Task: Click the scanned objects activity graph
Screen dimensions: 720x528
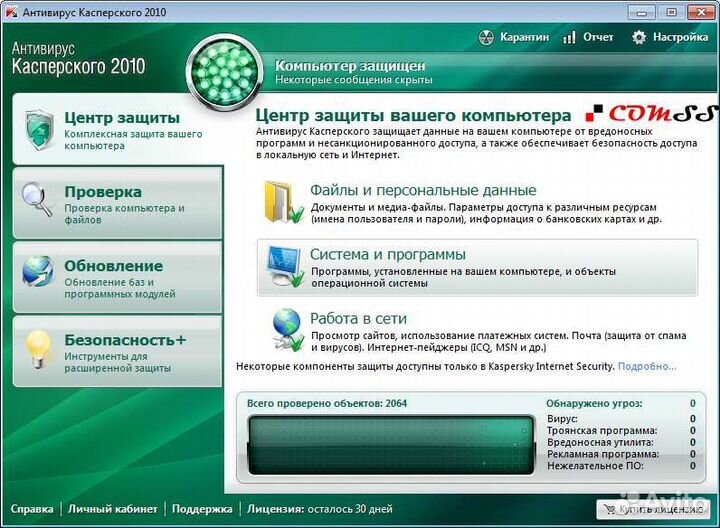Action: [391, 445]
